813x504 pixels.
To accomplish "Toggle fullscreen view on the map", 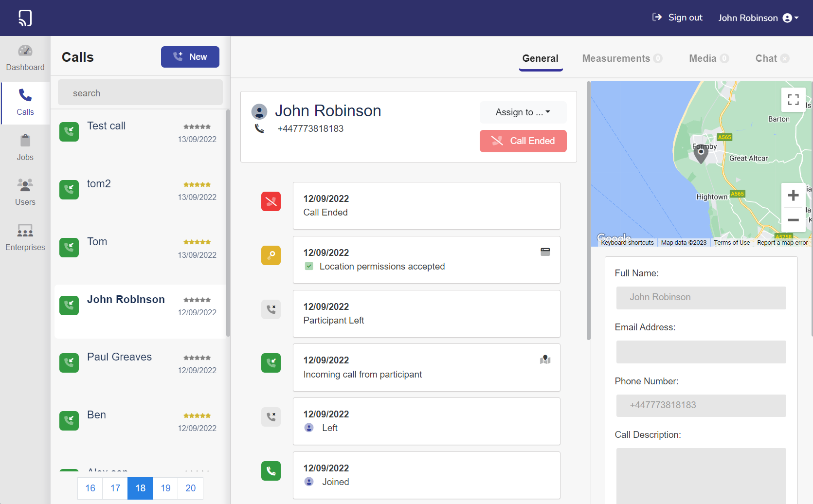I will 793,100.
